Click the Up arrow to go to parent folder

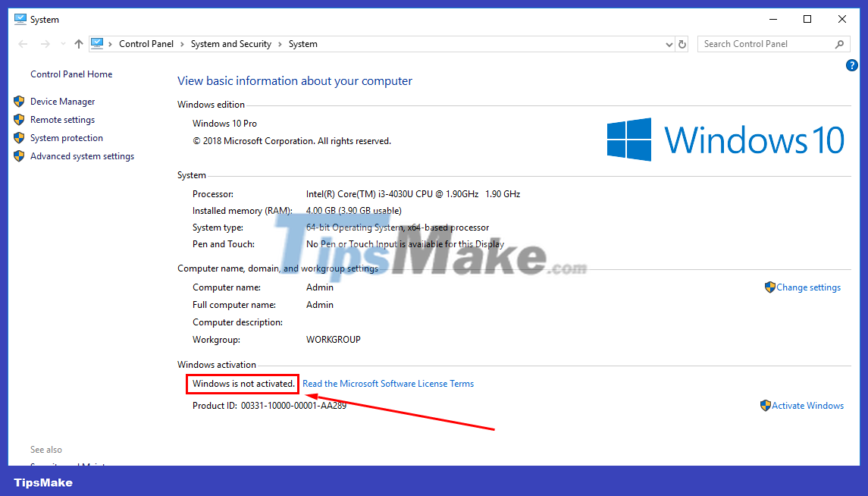[x=79, y=43]
